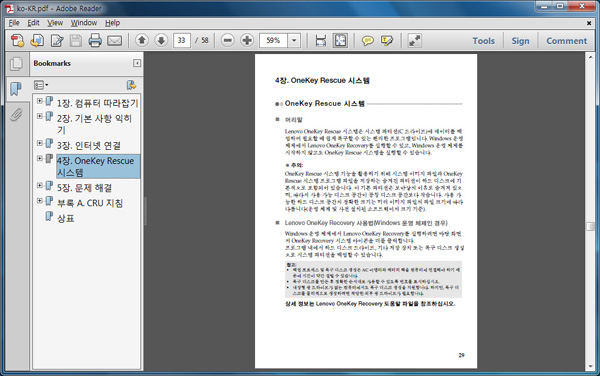The height and width of the screenshot is (376, 600).
Task: Click the read mode expand icon
Action: (x=414, y=40)
